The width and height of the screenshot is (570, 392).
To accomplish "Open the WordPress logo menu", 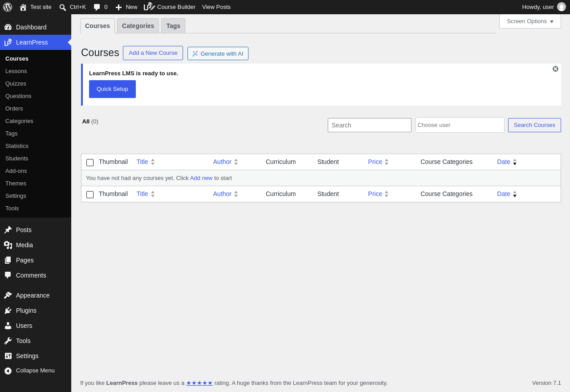I will pos(8,7).
